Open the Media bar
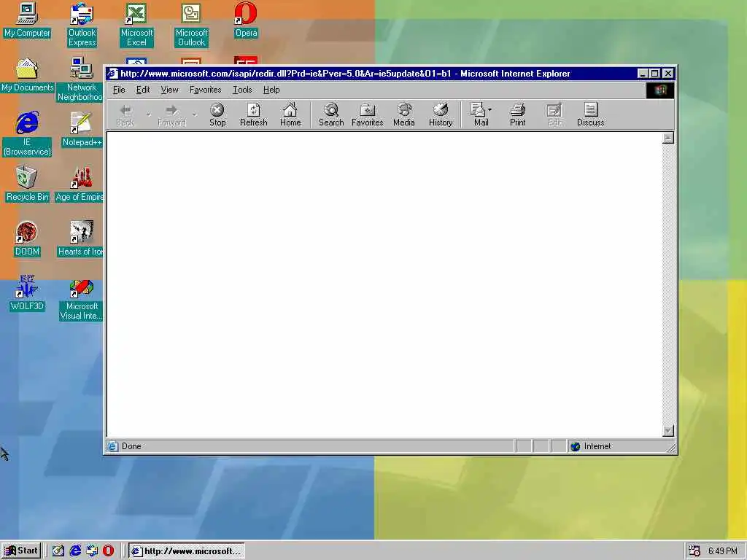The height and width of the screenshot is (560, 747). tap(404, 114)
